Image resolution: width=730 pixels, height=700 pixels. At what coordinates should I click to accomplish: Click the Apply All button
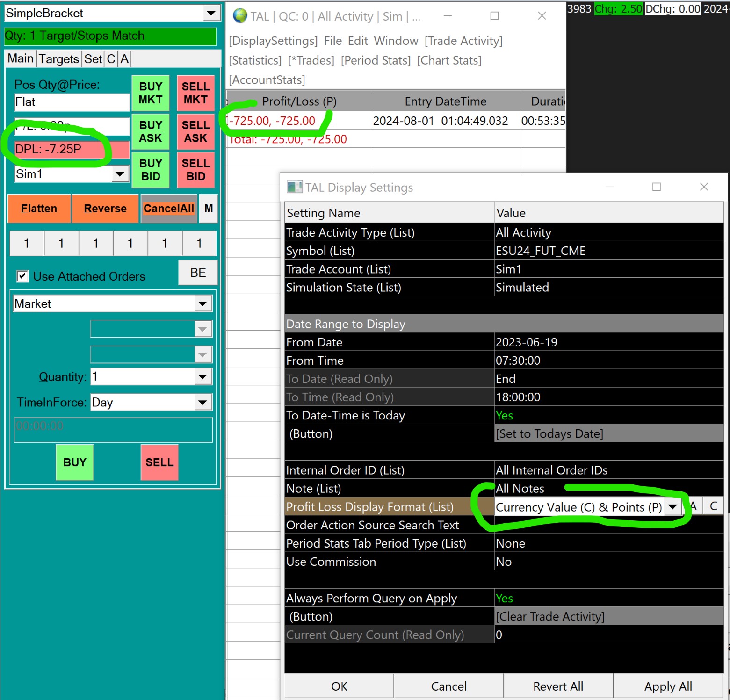point(668,686)
